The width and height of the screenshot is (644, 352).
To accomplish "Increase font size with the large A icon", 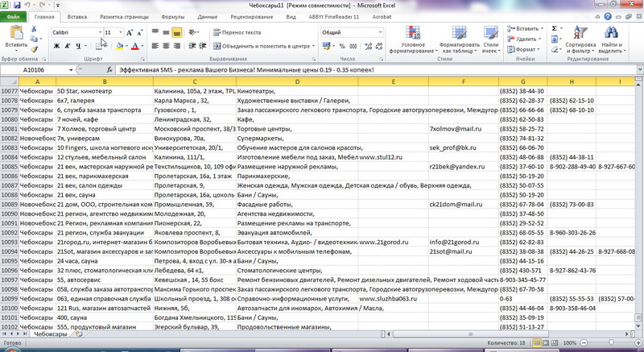I will pyautogui.click(x=130, y=32).
